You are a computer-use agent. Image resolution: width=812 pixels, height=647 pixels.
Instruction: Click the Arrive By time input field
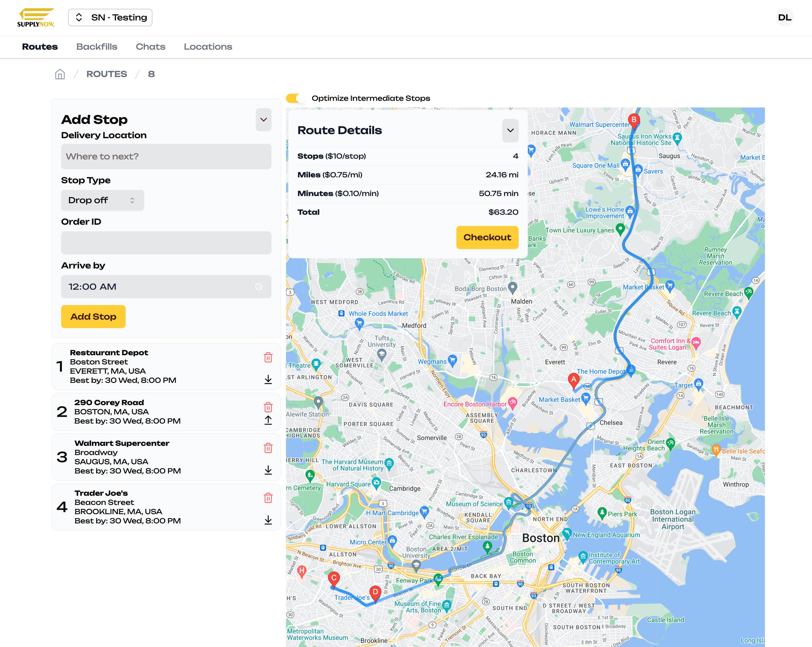click(x=166, y=287)
